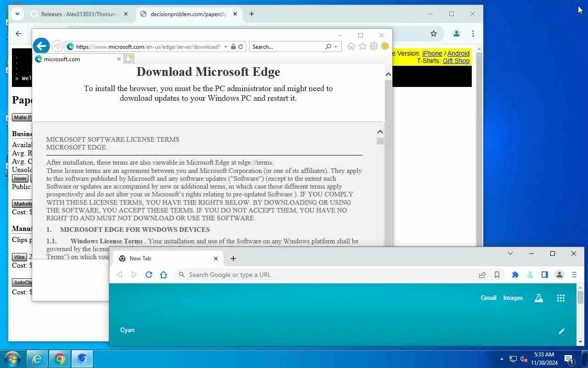Screen dimensions: 588x368
Task: Close the New Tab tab
Action: [216, 259]
